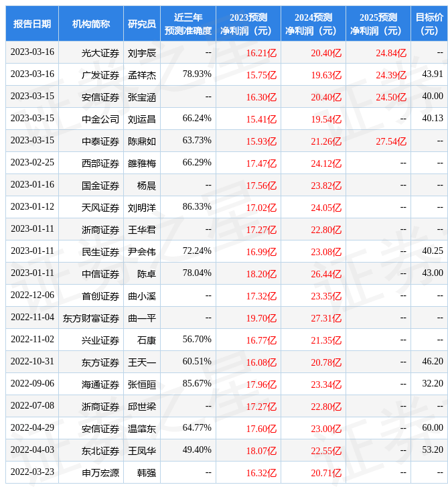Click analyst name 刘运昌
The width and height of the screenshot is (448, 489).
[142, 119]
